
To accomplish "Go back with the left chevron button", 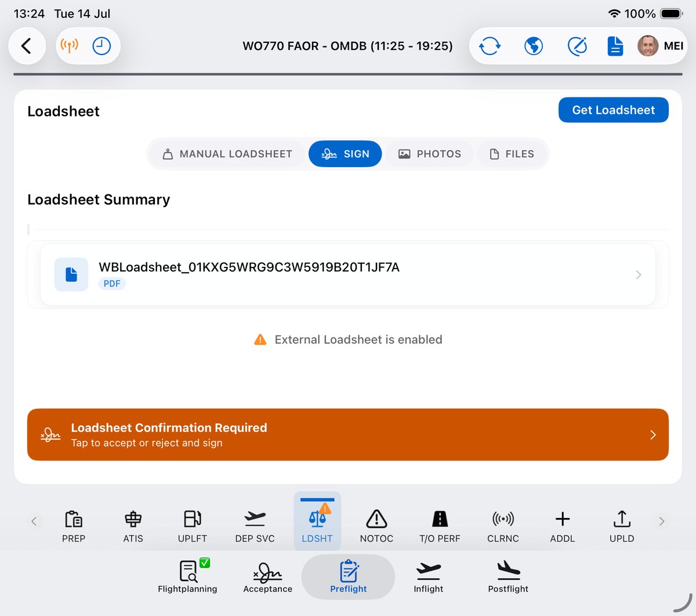I will click(27, 46).
